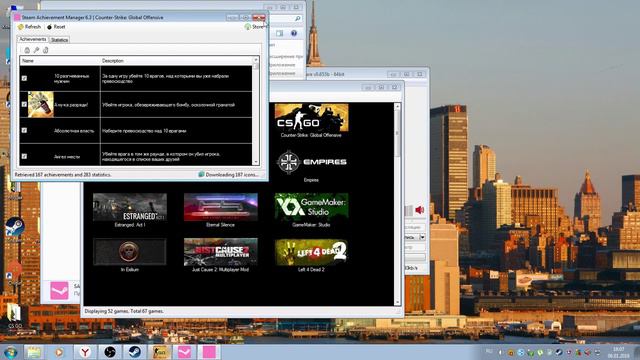Open Yandex Browser from the taskbar
640x360 pixels.
tap(84, 352)
